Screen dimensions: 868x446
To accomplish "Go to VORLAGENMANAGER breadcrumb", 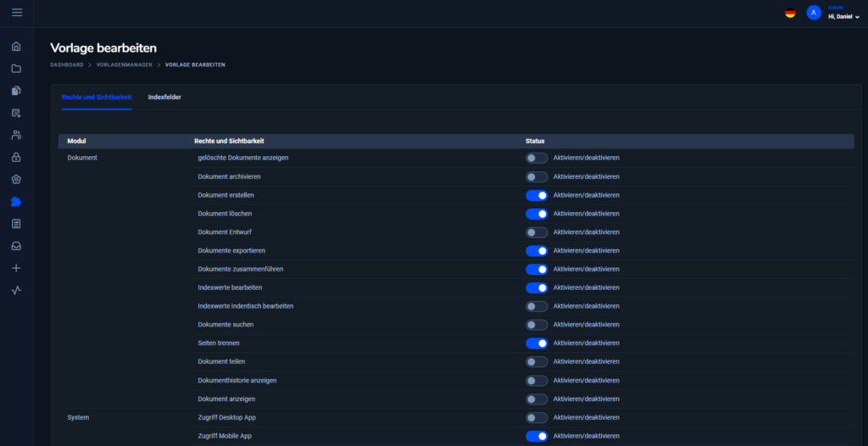I will pyautogui.click(x=124, y=64).
